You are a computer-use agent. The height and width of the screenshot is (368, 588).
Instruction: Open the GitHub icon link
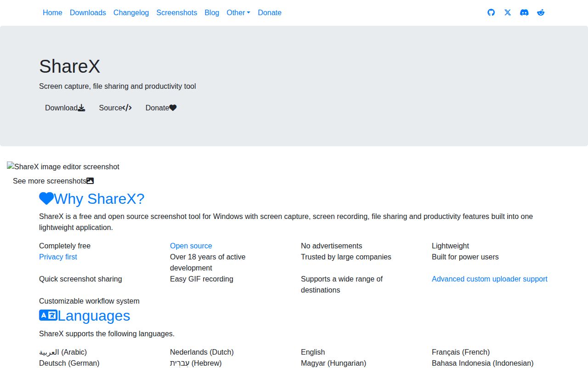pyautogui.click(x=491, y=12)
